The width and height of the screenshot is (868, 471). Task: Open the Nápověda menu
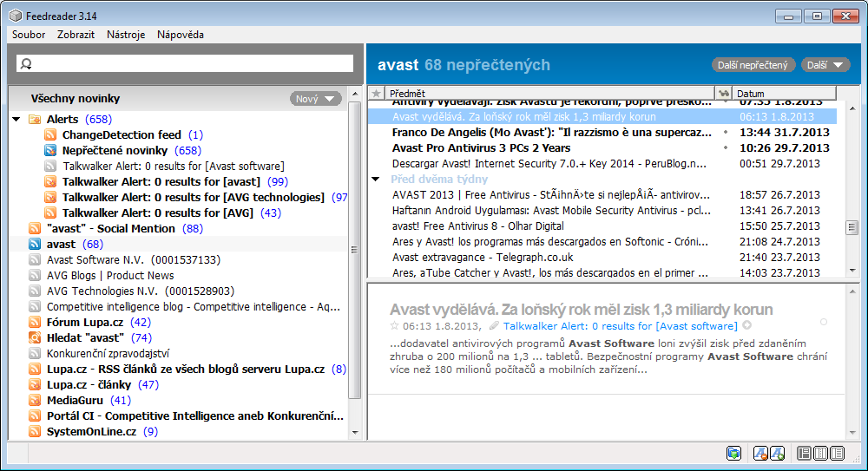[x=181, y=35]
